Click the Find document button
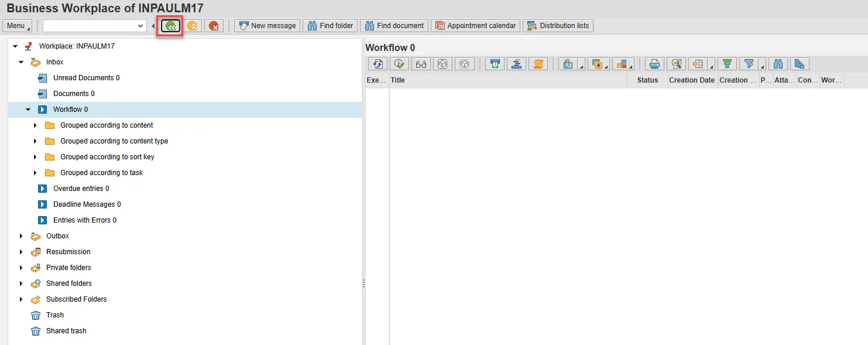 tap(394, 26)
